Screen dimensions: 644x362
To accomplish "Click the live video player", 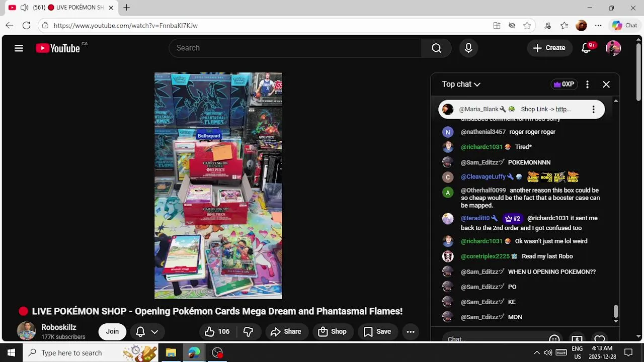I will tap(218, 186).
